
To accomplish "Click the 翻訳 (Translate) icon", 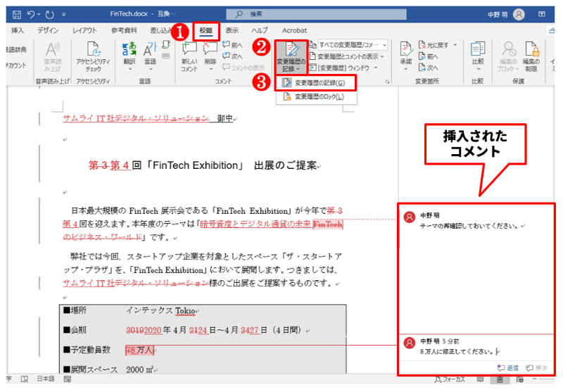I will [129, 55].
